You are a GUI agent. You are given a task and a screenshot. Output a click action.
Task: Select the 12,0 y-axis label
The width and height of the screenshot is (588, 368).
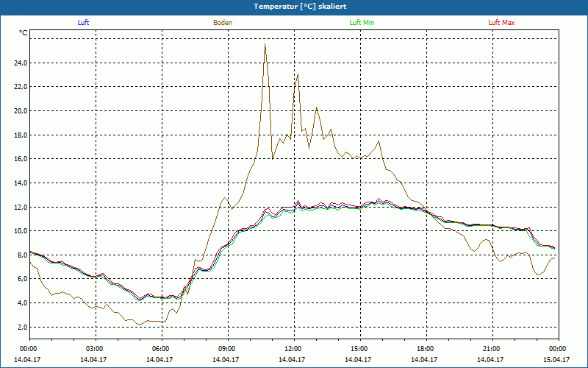[21, 207]
